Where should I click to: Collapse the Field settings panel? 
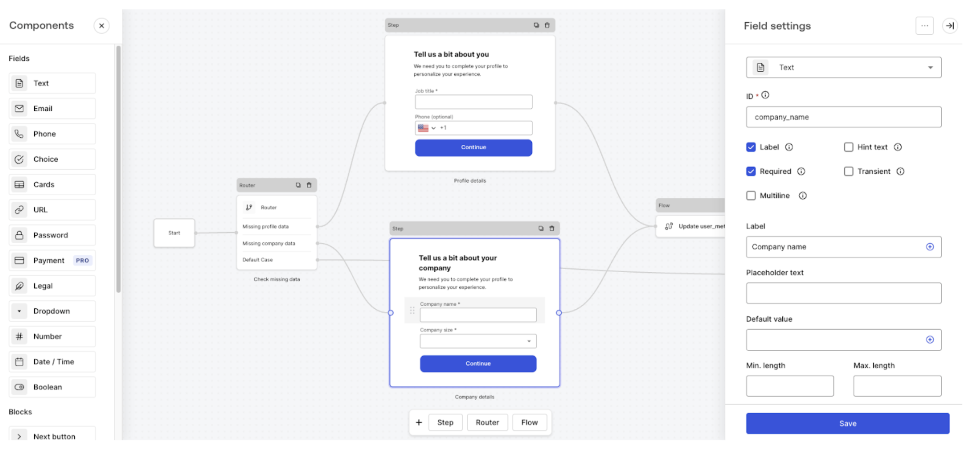coord(950,26)
